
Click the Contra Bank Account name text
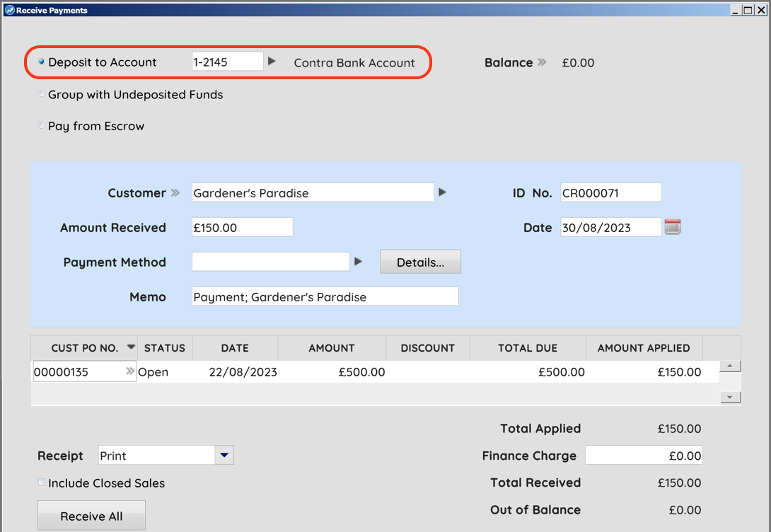point(354,63)
